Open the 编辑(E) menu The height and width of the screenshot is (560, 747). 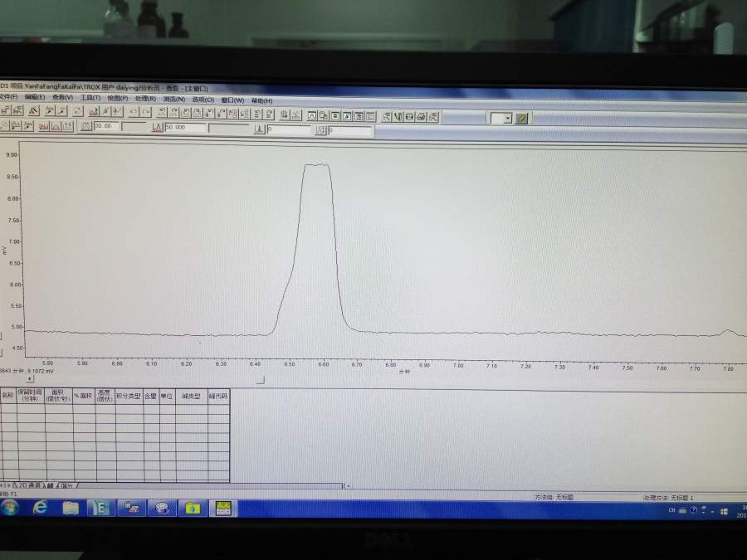[x=35, y=97]
